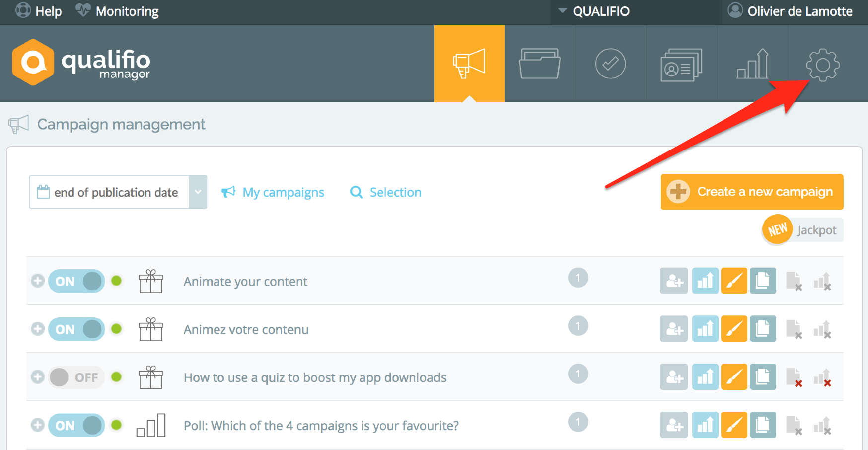Image resolution: width=868 pixels, height=450 pixels.
Task: Add participant to Animate your content
Action: pyautogui.click(x=674, y=281)
